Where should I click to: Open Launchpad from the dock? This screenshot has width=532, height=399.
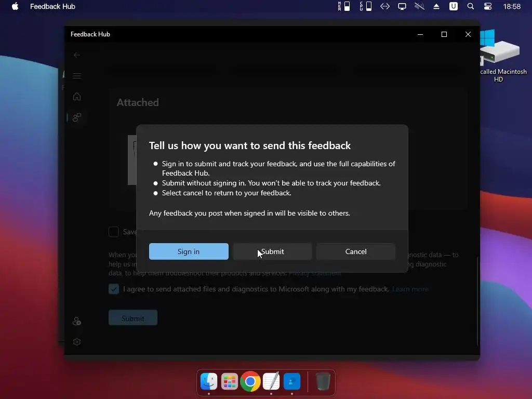click(x=229, y=381)
